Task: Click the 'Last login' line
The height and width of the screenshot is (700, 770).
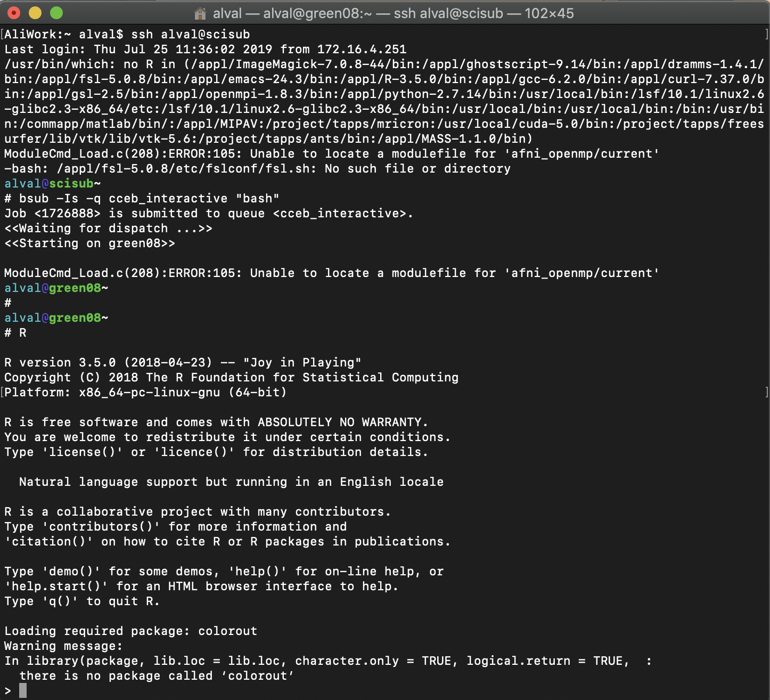Action: pyautogui.click(x=205, y=50)
